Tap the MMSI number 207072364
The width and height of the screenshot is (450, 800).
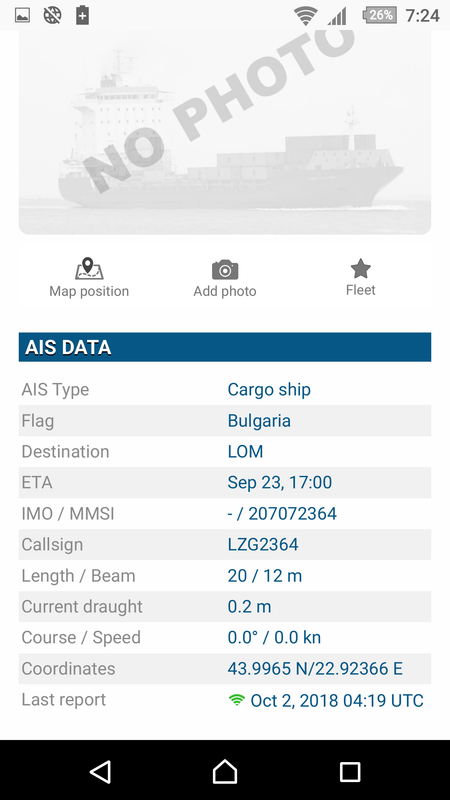(x=292, y=513)
